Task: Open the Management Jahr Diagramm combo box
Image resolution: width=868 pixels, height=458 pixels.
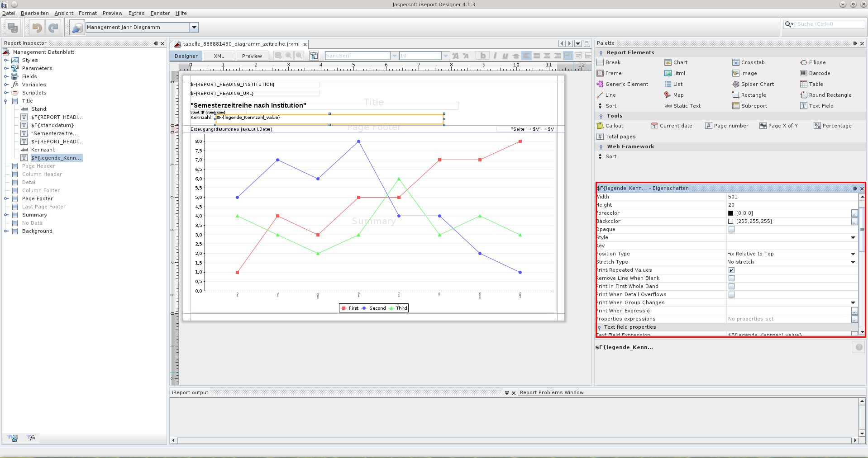Action: tap(194, 27)
